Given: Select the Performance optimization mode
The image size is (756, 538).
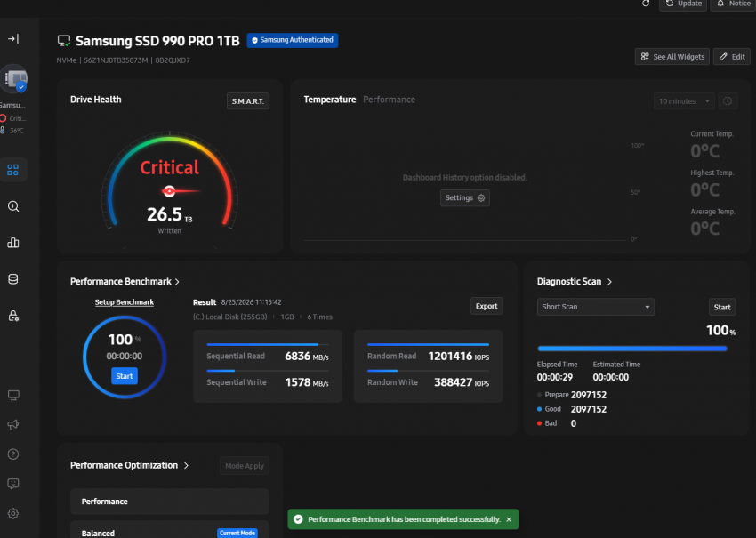Looking at the screenshot, I should tap(170, 502).
